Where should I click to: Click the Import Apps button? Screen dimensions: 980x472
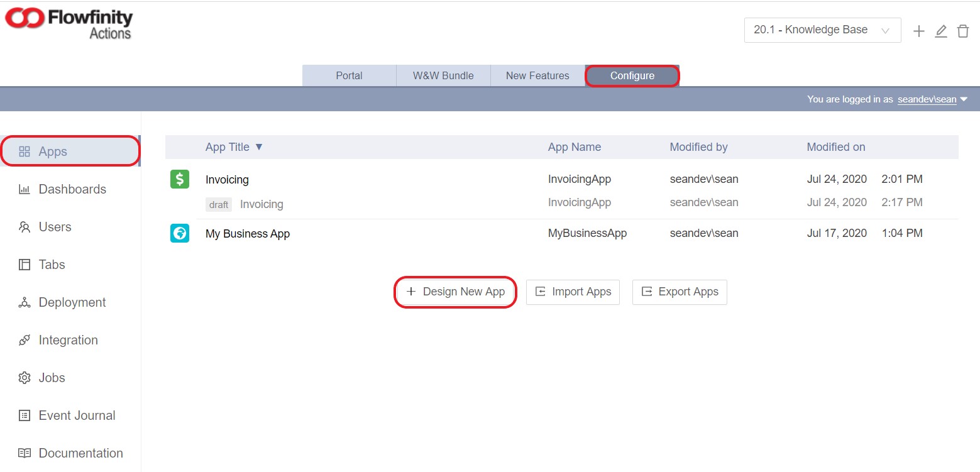click(x=573, y=292)
